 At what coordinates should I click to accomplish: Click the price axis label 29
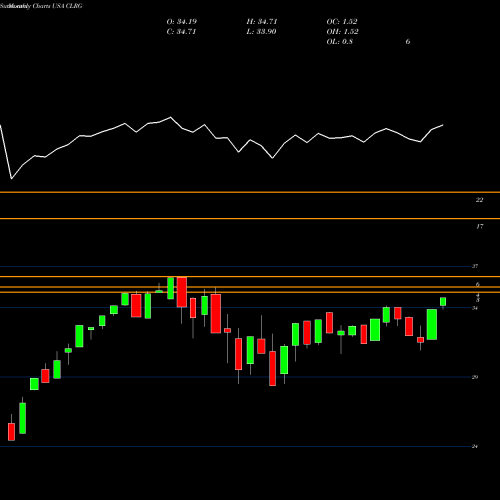coord(475,377)
